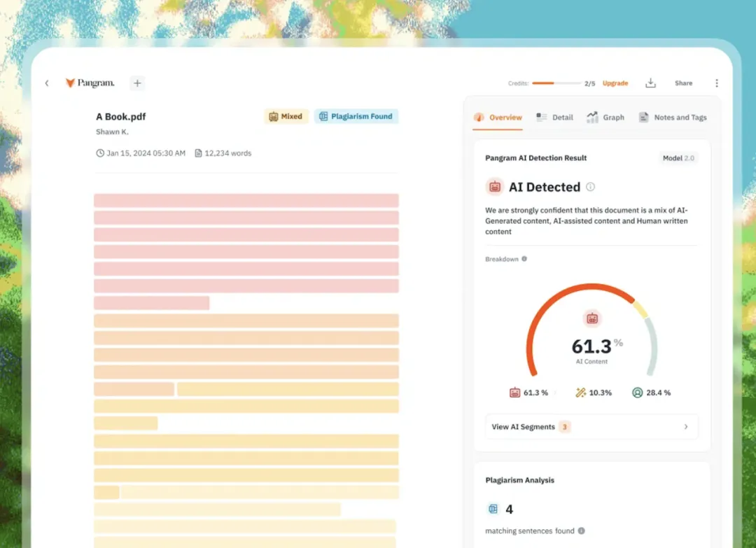Click the Mixed badge
This screenshot has width=756, height=548.
tap(286, 116)
